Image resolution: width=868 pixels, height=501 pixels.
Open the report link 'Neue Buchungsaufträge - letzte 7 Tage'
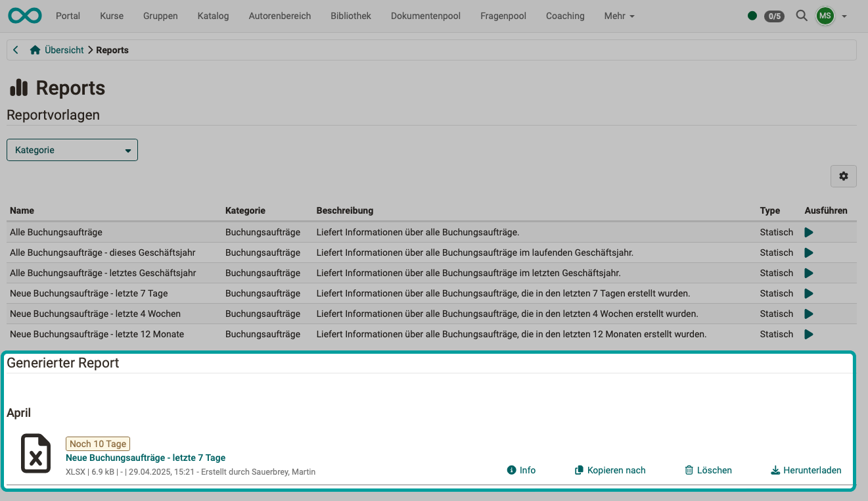pos(145,457)
